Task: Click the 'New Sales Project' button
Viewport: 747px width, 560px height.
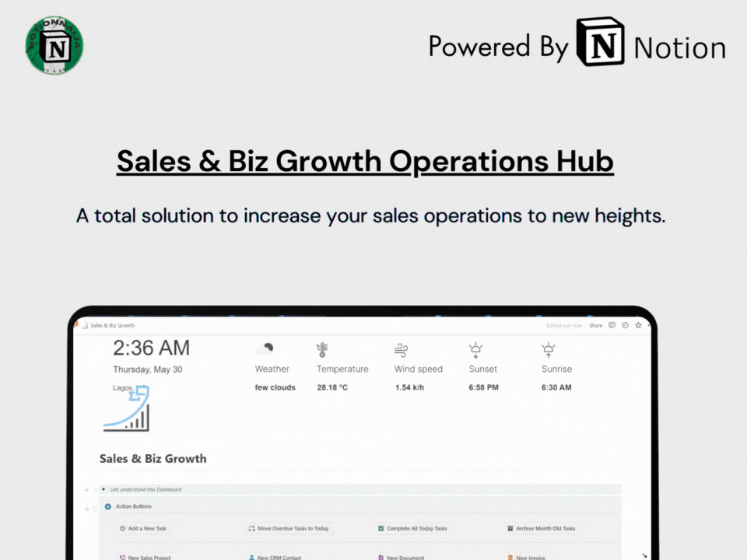Action: tap(146, 557)
